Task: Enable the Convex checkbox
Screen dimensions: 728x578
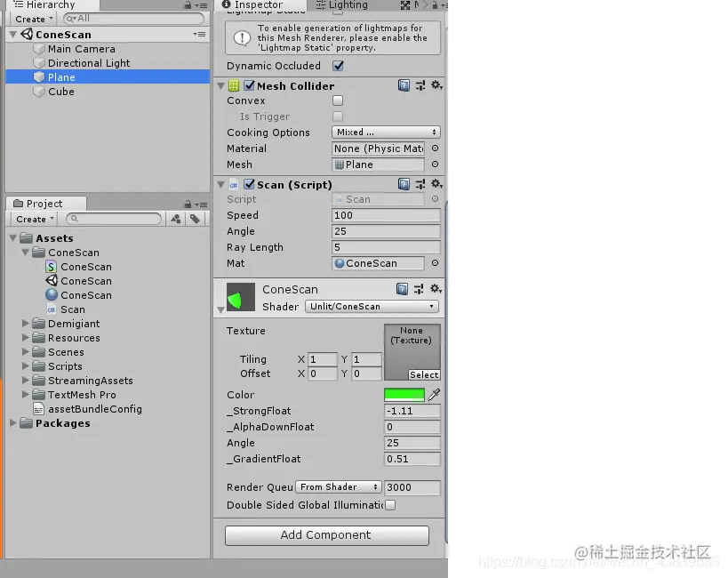Action: 338,100
